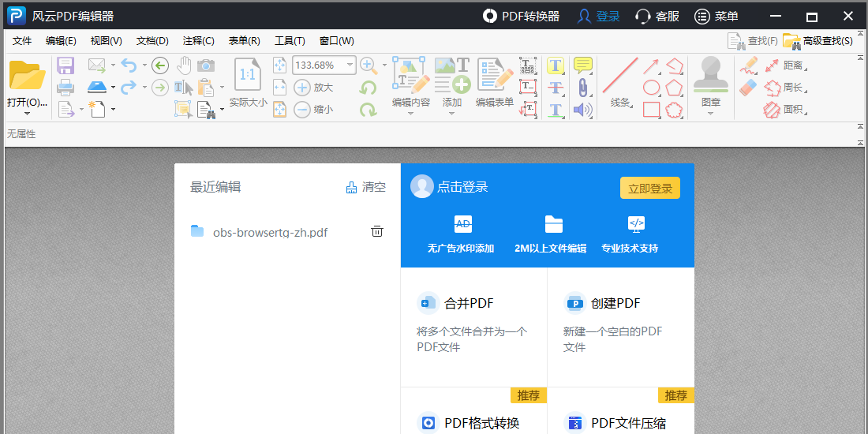This screenshot has width=868, height=434.
Task: Click the Snapshot camera icon
Action: click(x=206, y=65)
